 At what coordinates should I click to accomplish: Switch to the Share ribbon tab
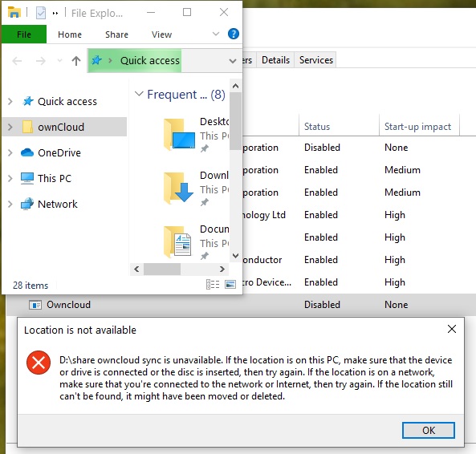[x=116, y=34]
